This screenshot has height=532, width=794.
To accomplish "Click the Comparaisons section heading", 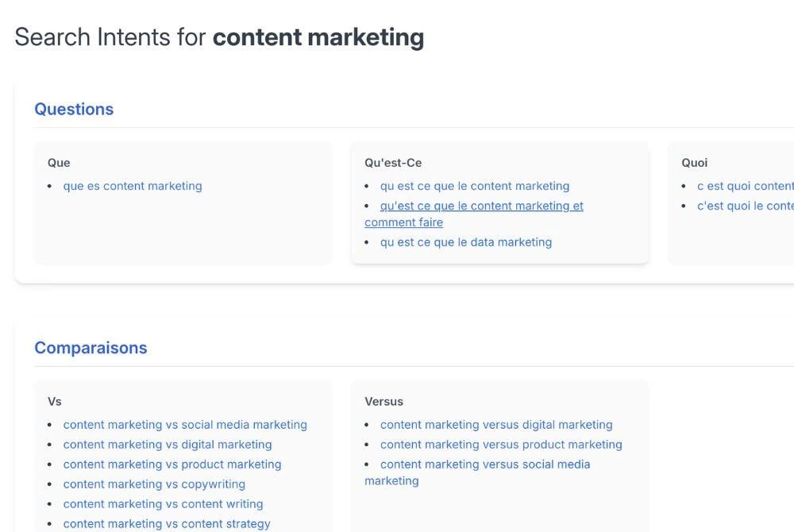I will (x=91, y=348).
